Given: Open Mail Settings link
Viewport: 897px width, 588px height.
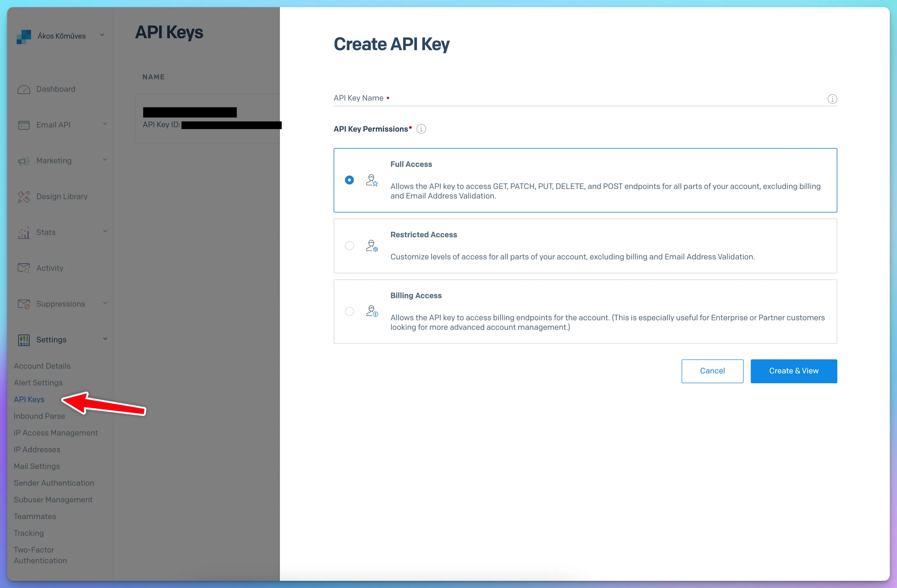Looking at the screenshot, I should [x=37, y=466].
